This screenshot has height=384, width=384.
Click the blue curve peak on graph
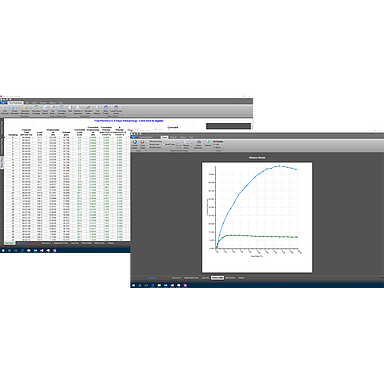pos(279,166)
